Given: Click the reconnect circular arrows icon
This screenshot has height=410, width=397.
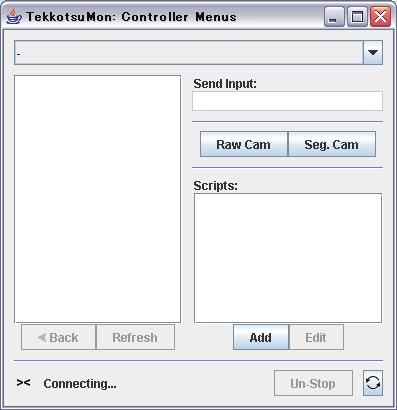Looking at the screenshot, I should click(373, 383).
